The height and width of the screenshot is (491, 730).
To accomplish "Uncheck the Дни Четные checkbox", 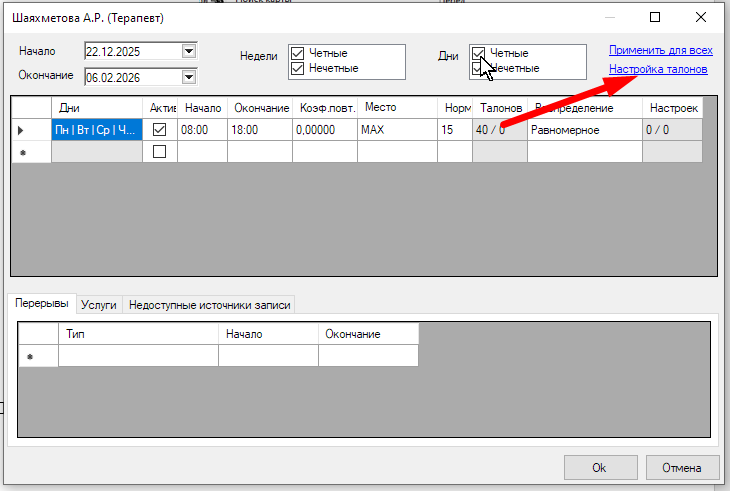I will click(479, 53).
